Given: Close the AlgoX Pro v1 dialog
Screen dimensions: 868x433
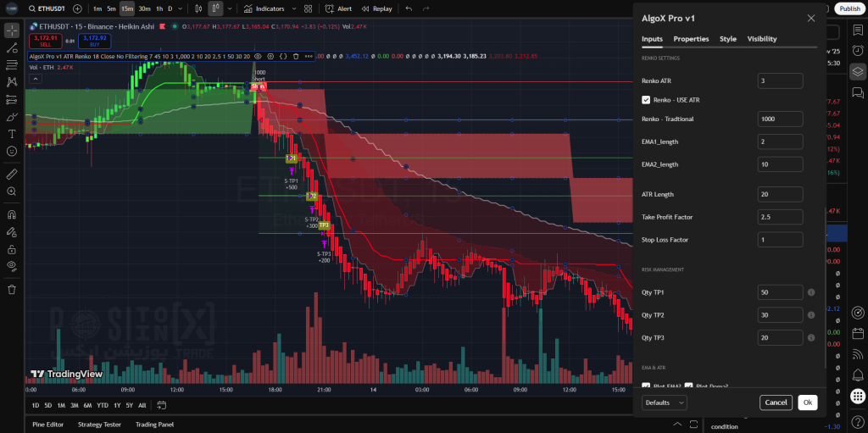Looking at the screenshot, I should (x=811, y=19).
